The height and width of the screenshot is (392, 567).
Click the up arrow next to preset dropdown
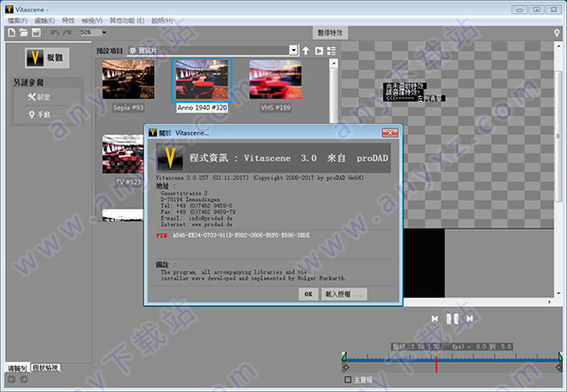306,51
